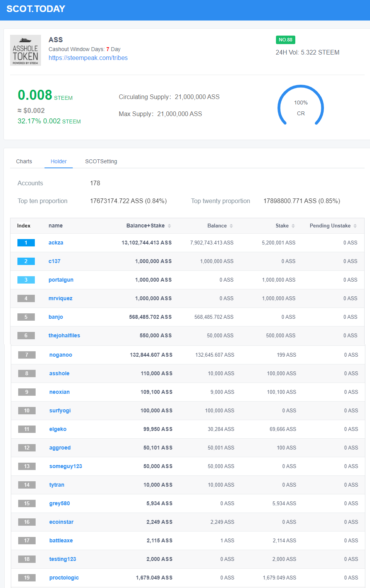
Task: Open holder grey580 profile link
Action: 60,503
